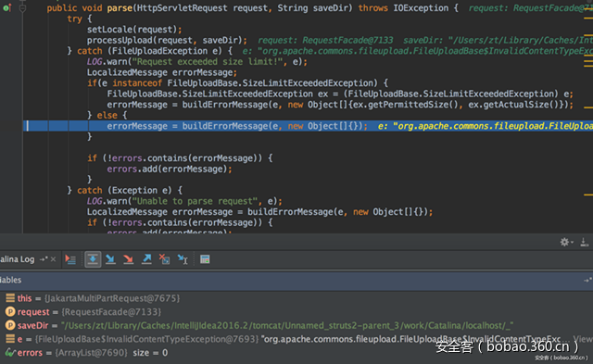Select the 'request' variable row
Screen dimensions: 593x364
pos(296,312)
